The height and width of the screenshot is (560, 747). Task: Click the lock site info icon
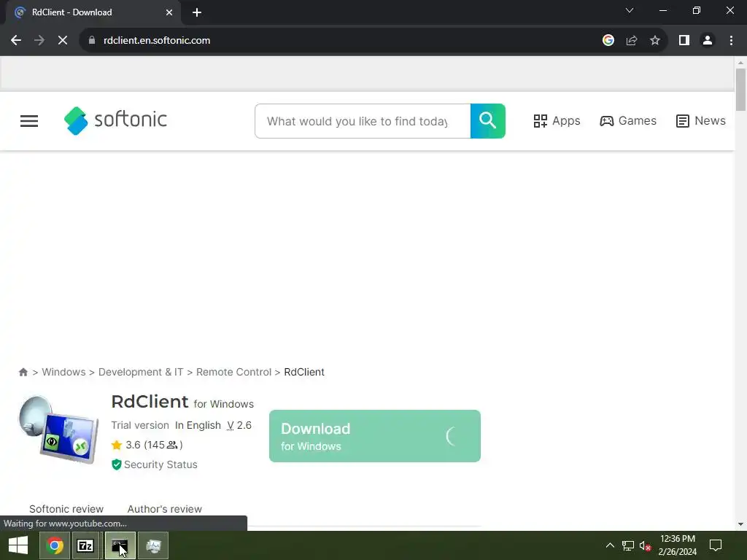pyautogui.click(x=92, y=41)
